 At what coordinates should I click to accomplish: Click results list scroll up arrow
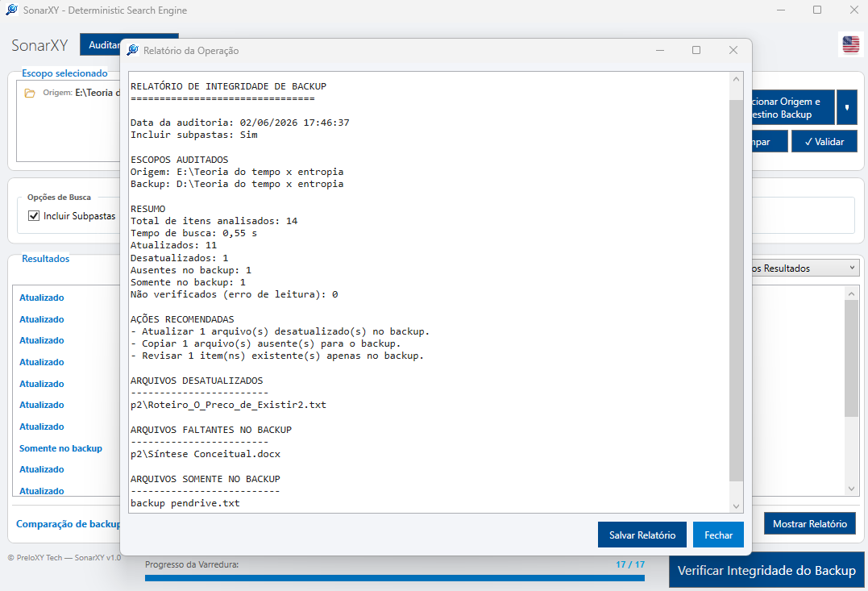(851, 293)
